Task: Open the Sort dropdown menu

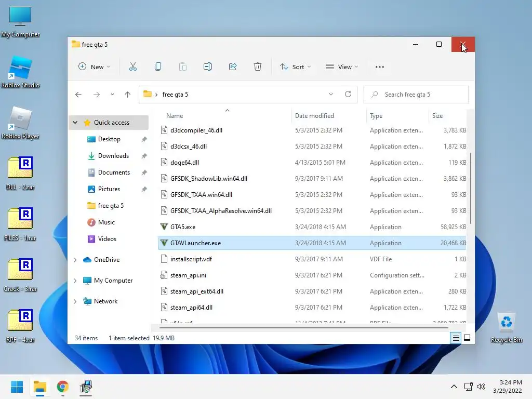Action: (295, 67)
